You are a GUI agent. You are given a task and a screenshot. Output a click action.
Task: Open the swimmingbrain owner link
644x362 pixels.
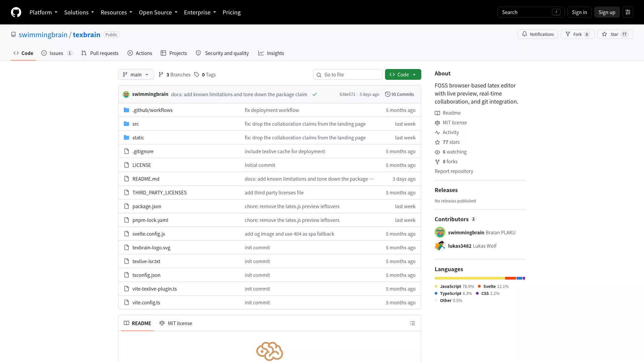click(x=43, y=35)
